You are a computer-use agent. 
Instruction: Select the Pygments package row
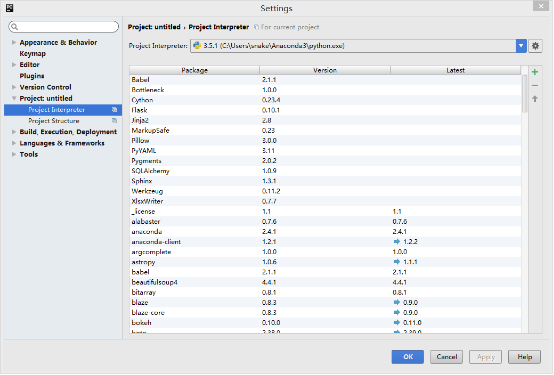325,161
